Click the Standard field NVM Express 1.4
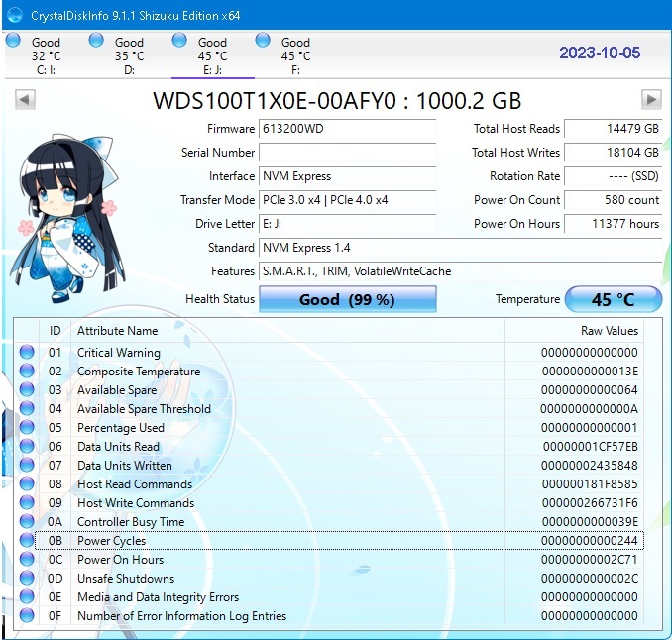The image size is (672, 640). tap(461, 248)
